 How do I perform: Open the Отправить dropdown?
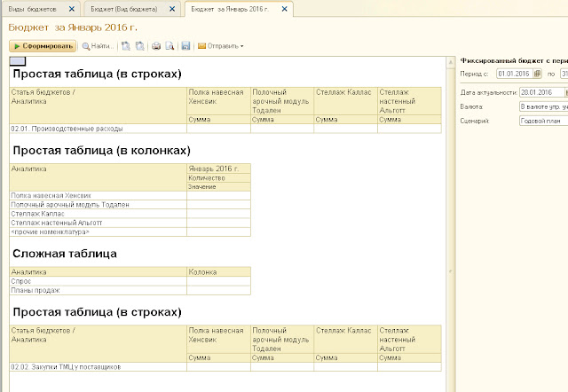[x=221, y=46]
